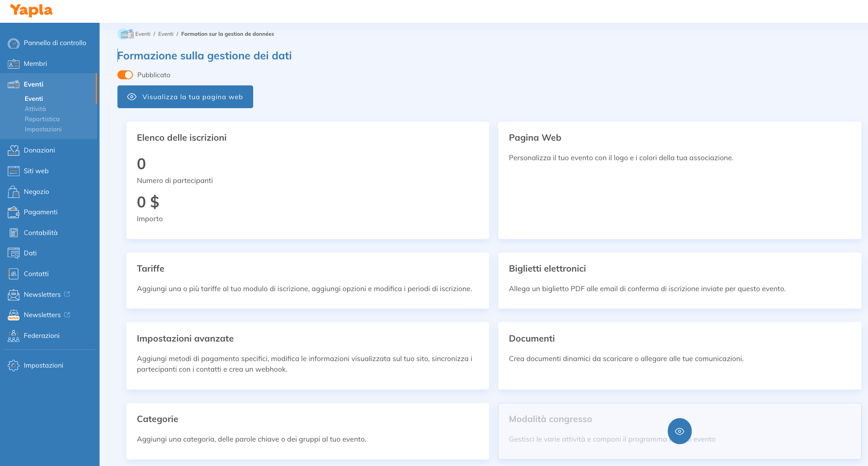Viewport: 868px width, 466px height.
Task: Click the floating round eye preview button
Action: coord(679,431)
